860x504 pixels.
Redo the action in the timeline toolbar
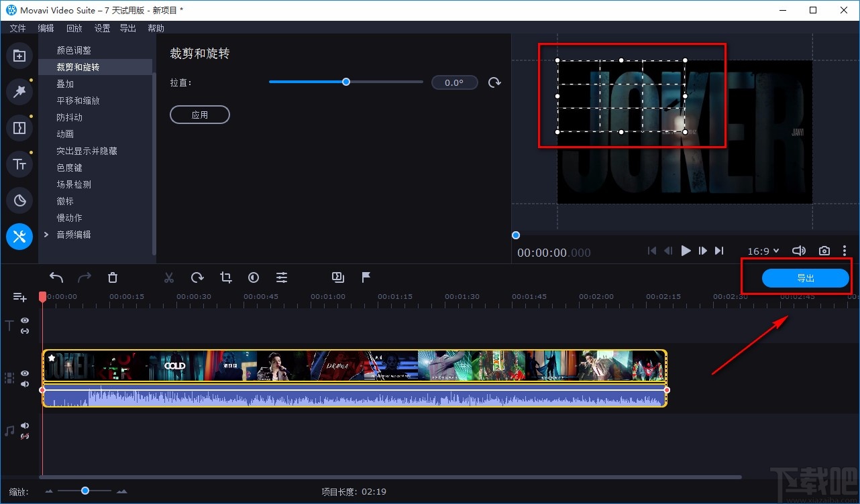(85, 277)
